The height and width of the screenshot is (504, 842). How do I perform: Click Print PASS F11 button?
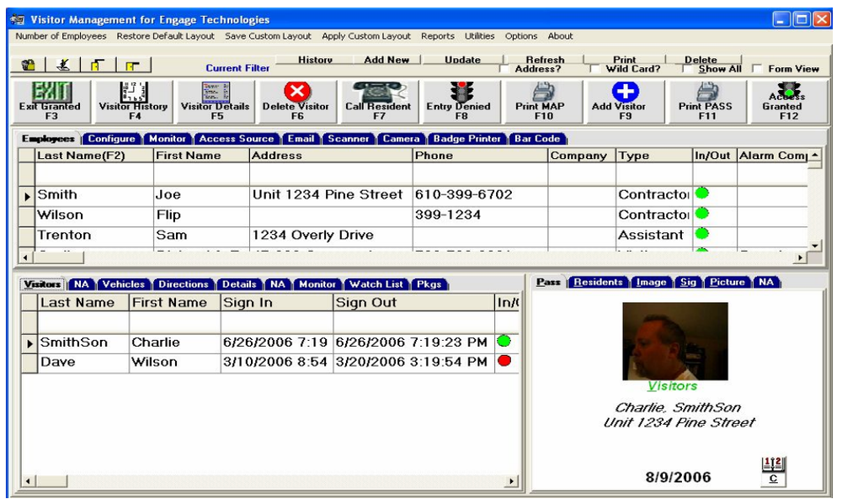[706, 102]
